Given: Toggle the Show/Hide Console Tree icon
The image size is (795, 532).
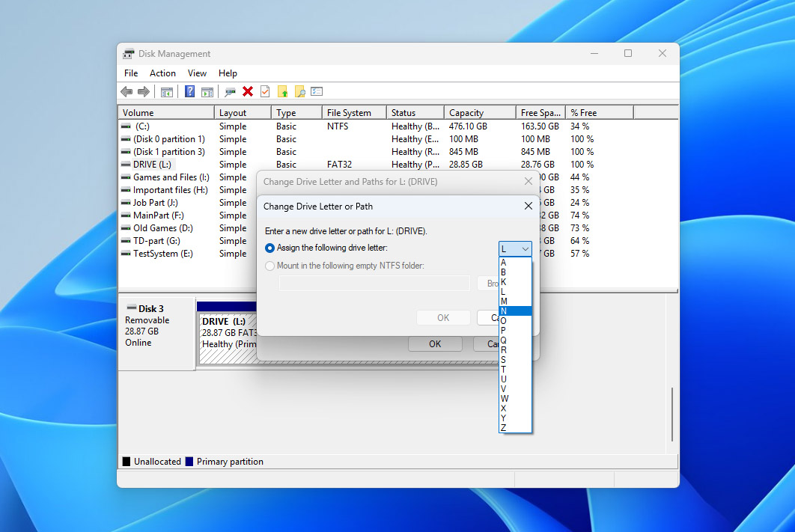Looking at the screenshot, I should pos(167,92).
